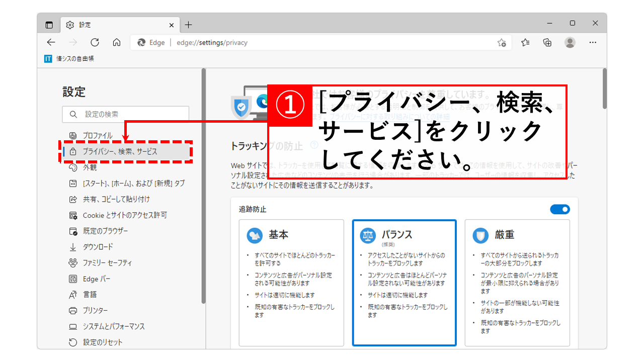Click the Home icon

pyautogui.click(x=116, y=42)
